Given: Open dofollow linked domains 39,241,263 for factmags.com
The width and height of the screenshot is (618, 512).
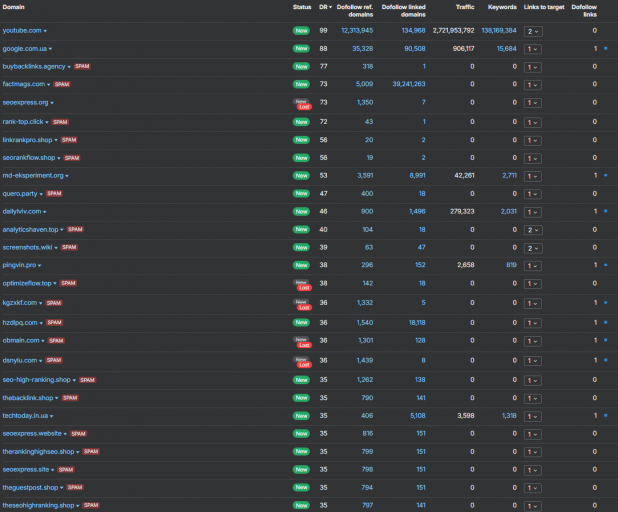Looking at the screenshot, I should 409,84.
